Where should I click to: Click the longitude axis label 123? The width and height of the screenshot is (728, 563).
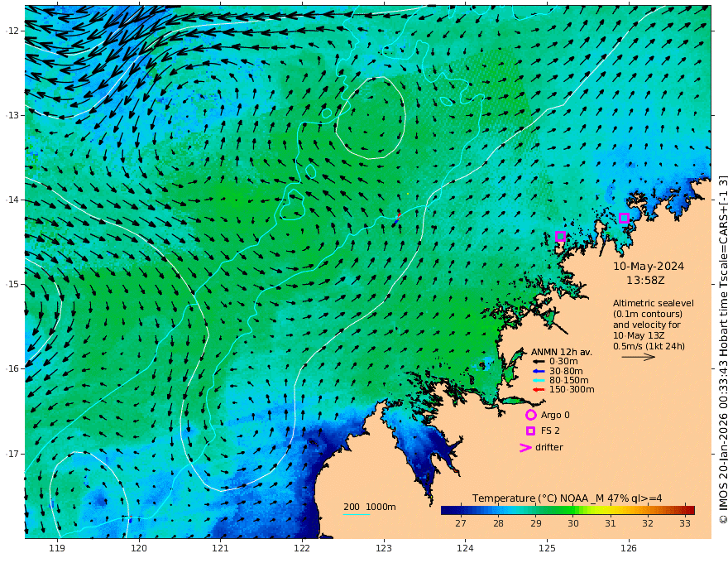[384, 549]
